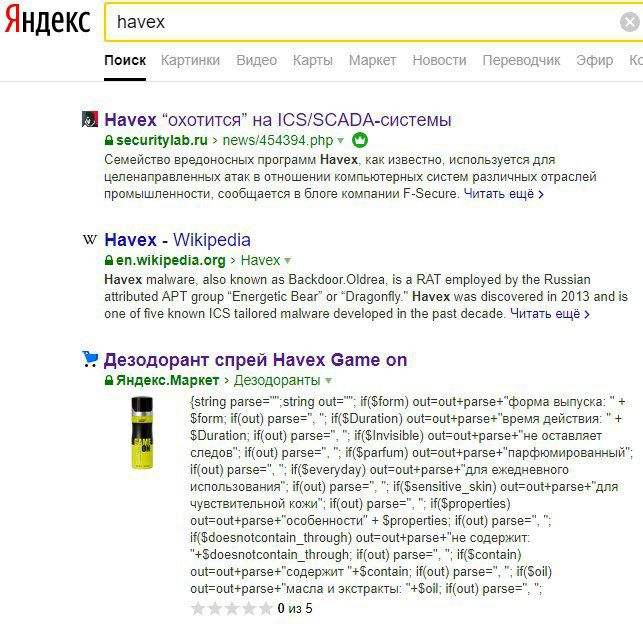Click the lock icon next to en.wikipedia.org
The height and width of the screenshot is (630, 643).
pyautogui.click(x=109, y=260)
